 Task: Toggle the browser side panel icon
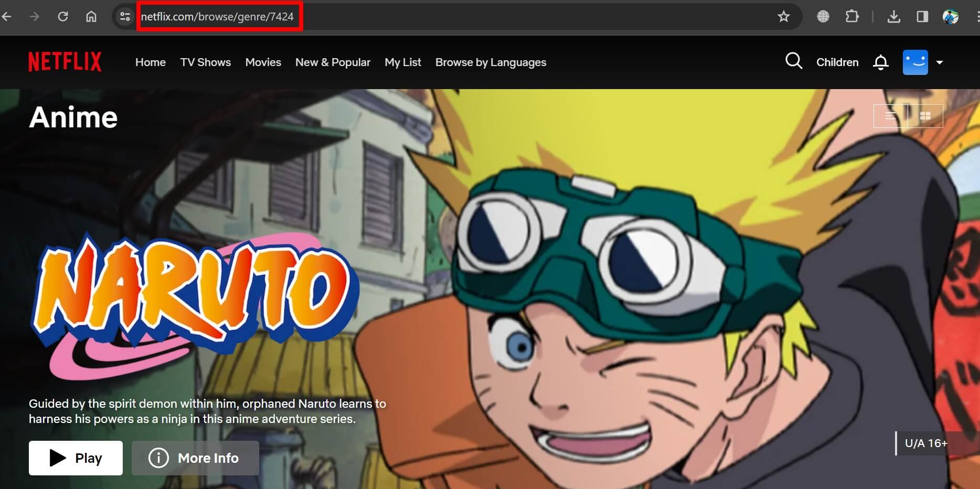pos(922,17)
